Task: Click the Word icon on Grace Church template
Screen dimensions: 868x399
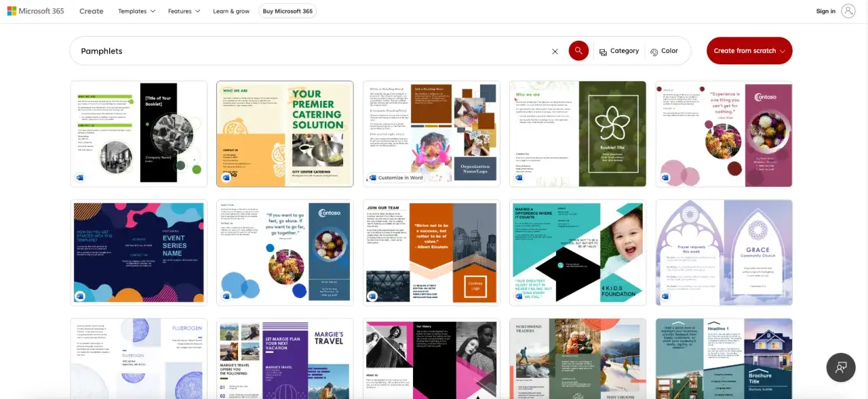Action: (x=665, y=296)
